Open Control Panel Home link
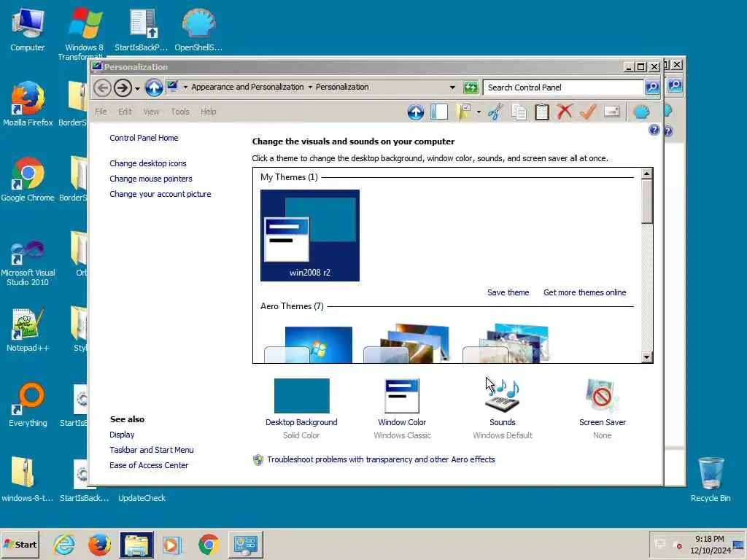The height and width of the screenshot is (560, 747). coord(144,138)
